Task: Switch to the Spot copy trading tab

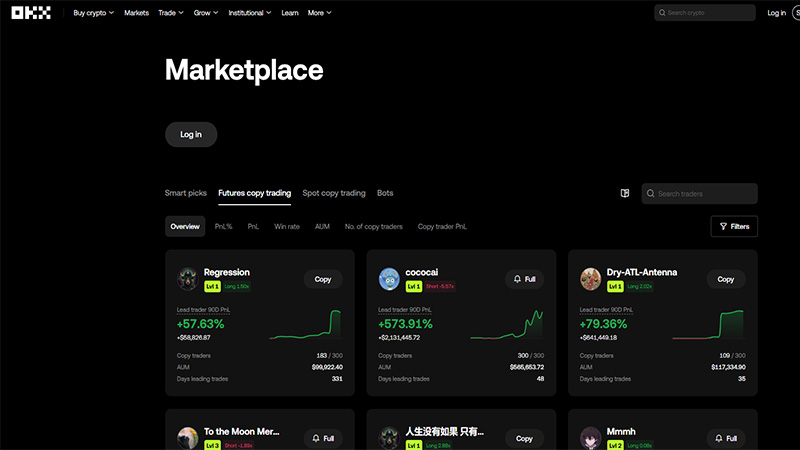Action: click(334, 193)
